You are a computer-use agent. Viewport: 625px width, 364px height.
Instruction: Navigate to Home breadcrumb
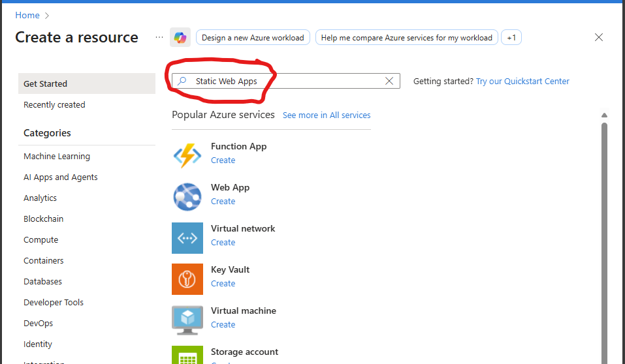[x=27, y=15]
